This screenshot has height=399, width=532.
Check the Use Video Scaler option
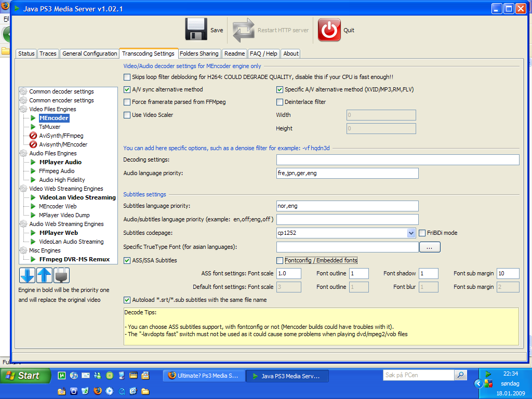[x=127, y=115]
